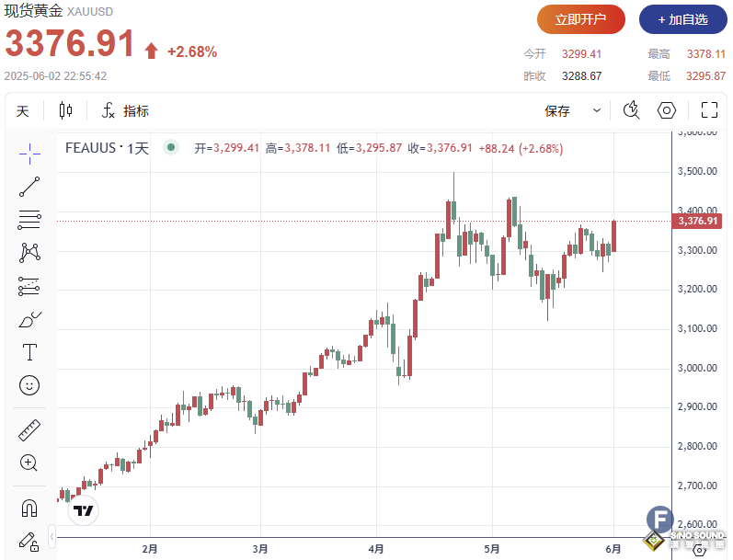Click the 3,376.91 price label on axis
Screen dimensions: 733x560
698,221
